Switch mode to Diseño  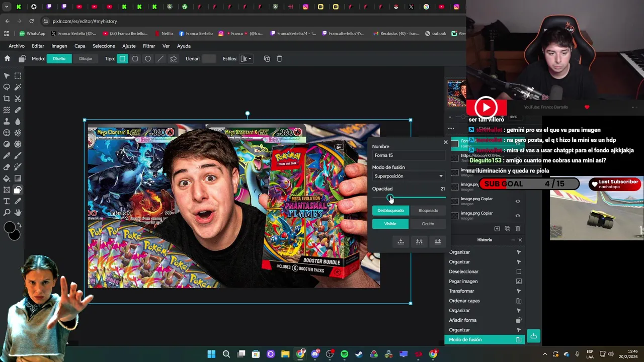tap(59, 58)
